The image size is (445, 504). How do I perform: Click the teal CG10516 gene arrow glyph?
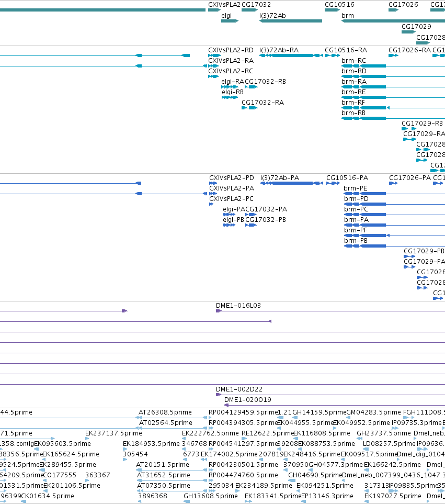coord(332,10)
